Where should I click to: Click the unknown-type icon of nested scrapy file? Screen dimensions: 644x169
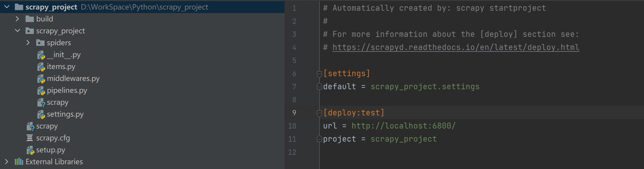click(x=41, y=102)
